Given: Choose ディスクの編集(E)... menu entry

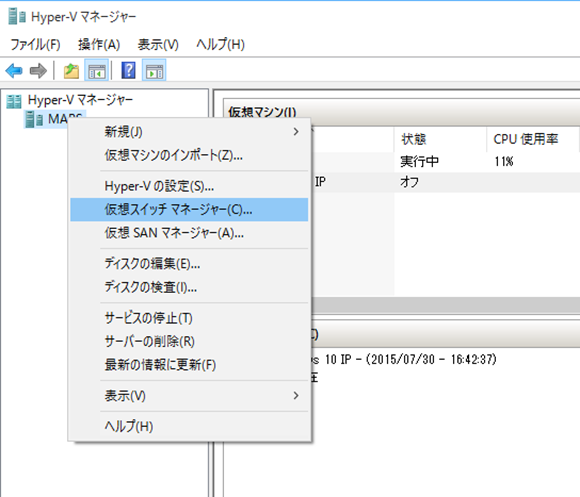Looking at the screenshot, I should (189, 264).
